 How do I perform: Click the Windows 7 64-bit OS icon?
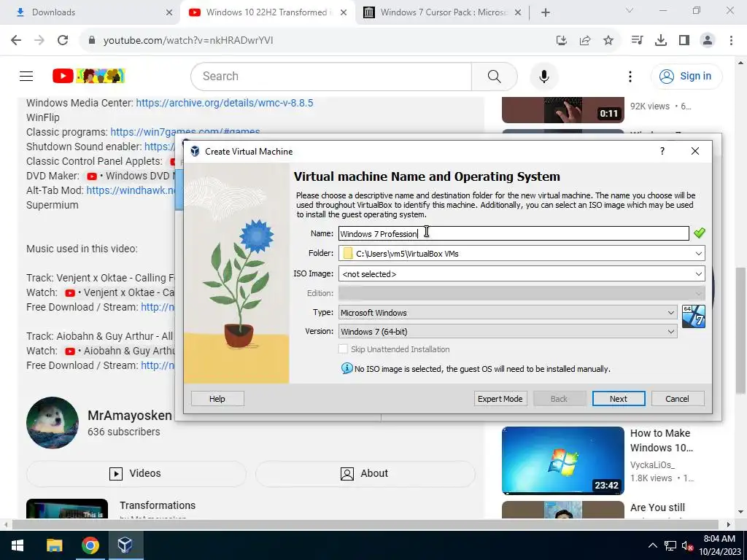pos(693,316)
